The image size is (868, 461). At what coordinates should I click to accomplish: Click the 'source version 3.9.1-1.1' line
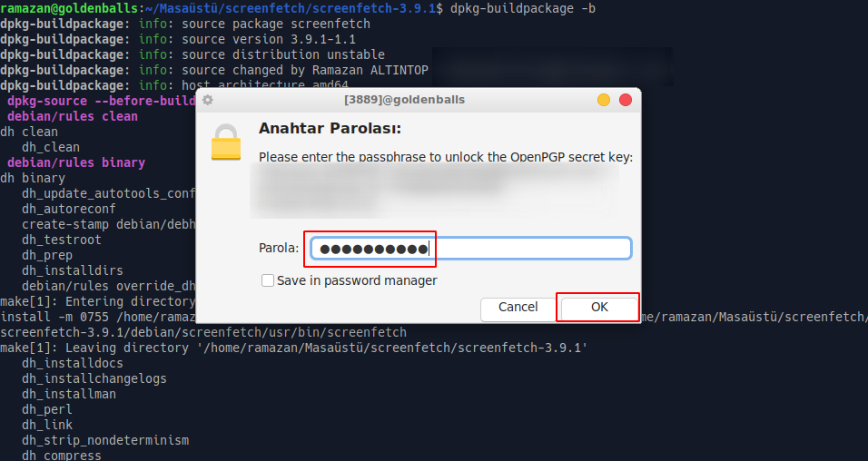[x=268, y=39]
